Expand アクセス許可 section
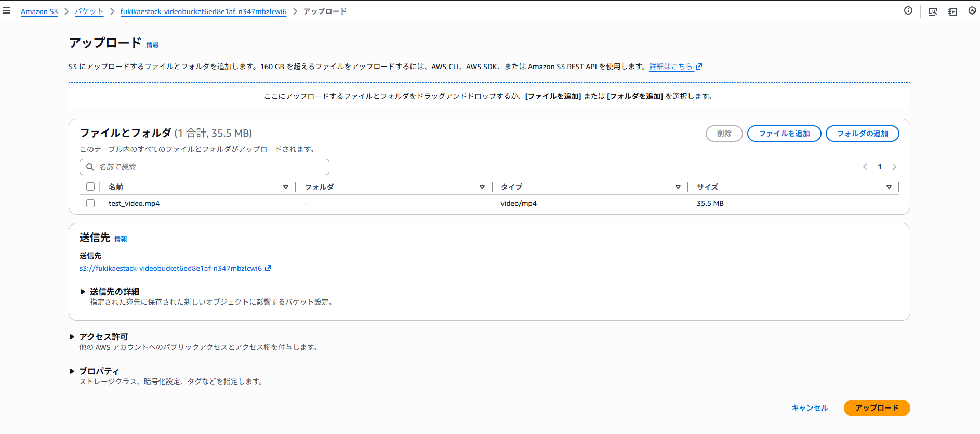 pyautogui.click(x=72, y=337)
